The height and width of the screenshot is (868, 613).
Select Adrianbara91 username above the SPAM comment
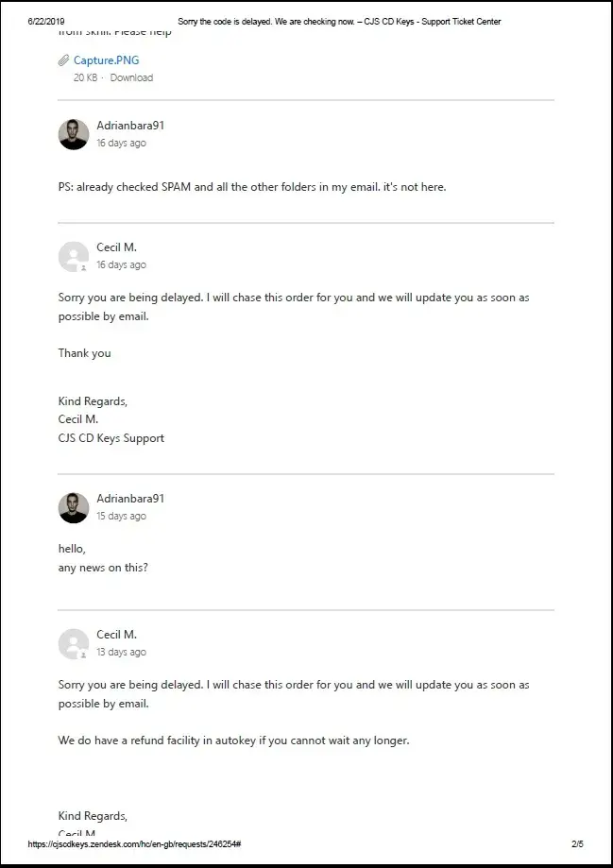(x=130, y=126)
